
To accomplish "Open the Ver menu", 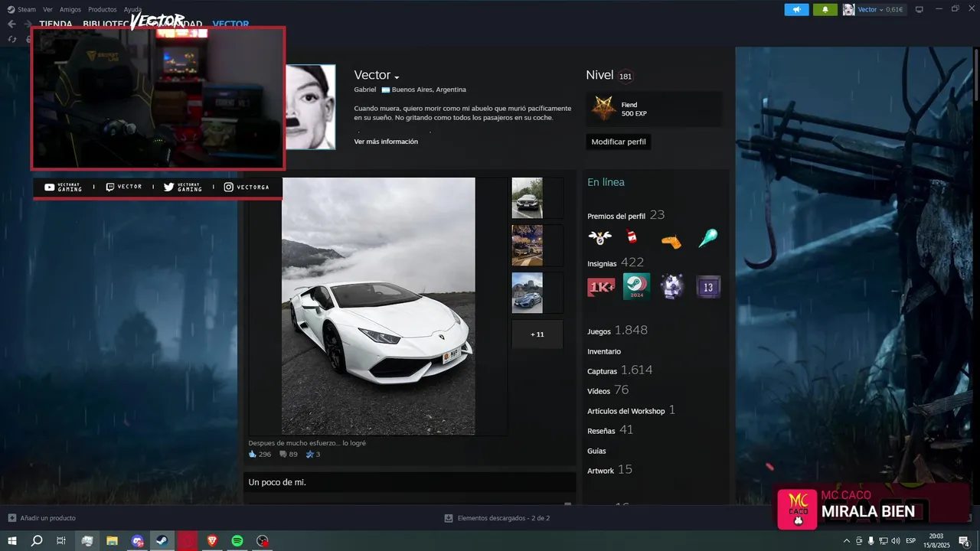I will coord(47,9).
